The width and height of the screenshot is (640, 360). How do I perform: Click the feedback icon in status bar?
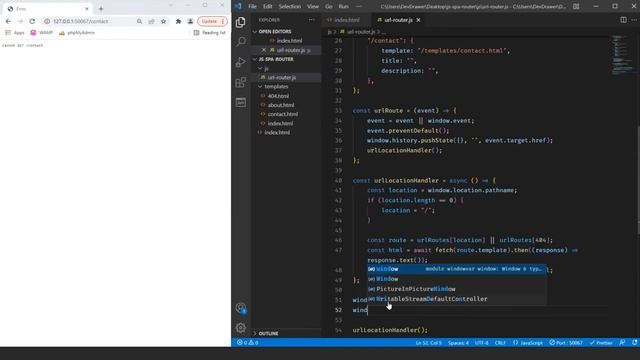point(622,342)
